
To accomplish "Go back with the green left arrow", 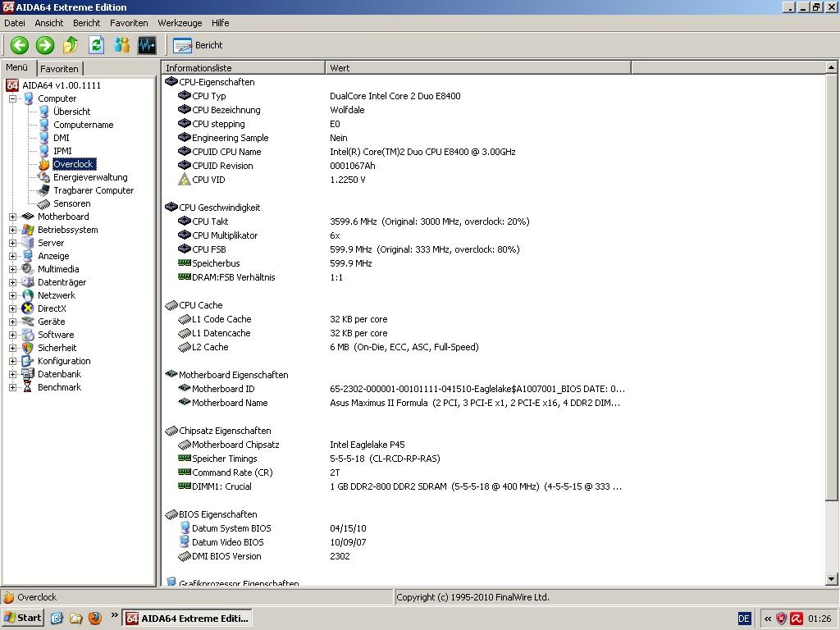I will point(20,45).
